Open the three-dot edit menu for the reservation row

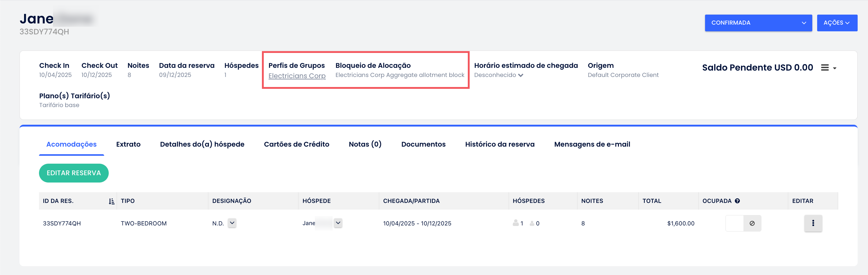[813, 223]
